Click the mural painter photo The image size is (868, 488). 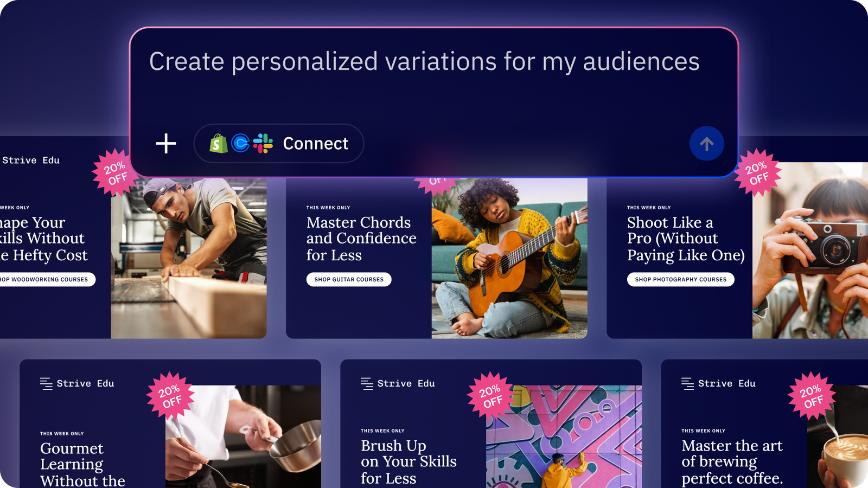564,436
